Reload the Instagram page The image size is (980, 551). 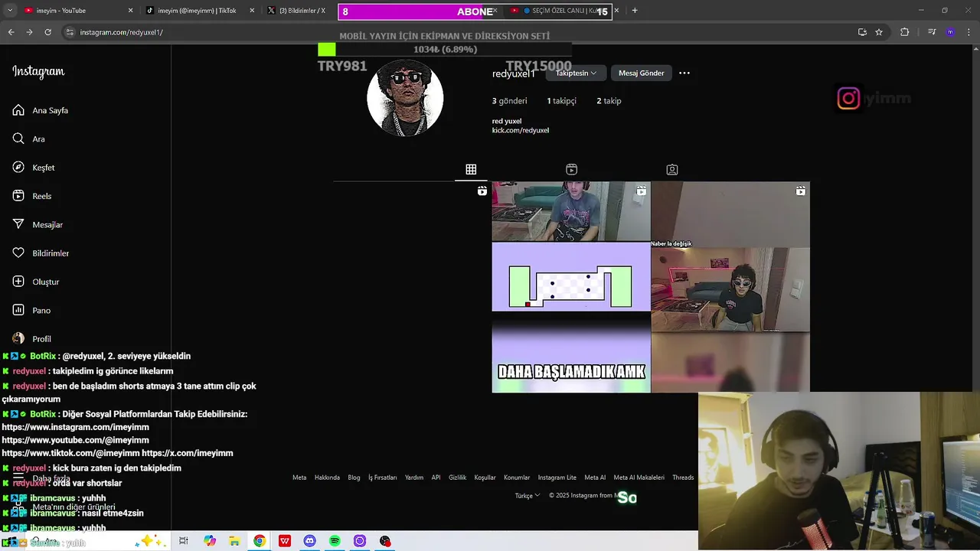click(47, 32)
